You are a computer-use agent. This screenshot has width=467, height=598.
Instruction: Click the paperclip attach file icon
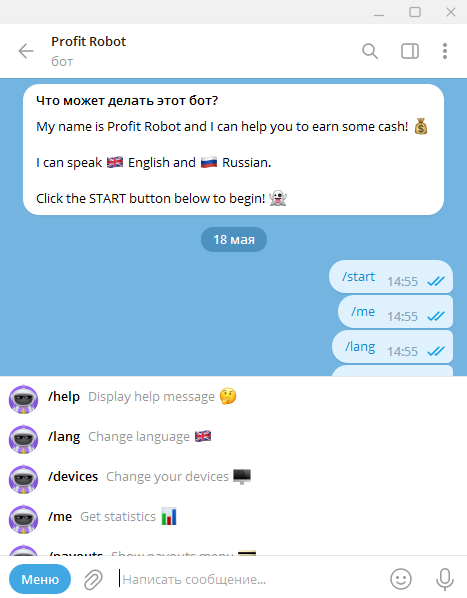click(93, 579)
